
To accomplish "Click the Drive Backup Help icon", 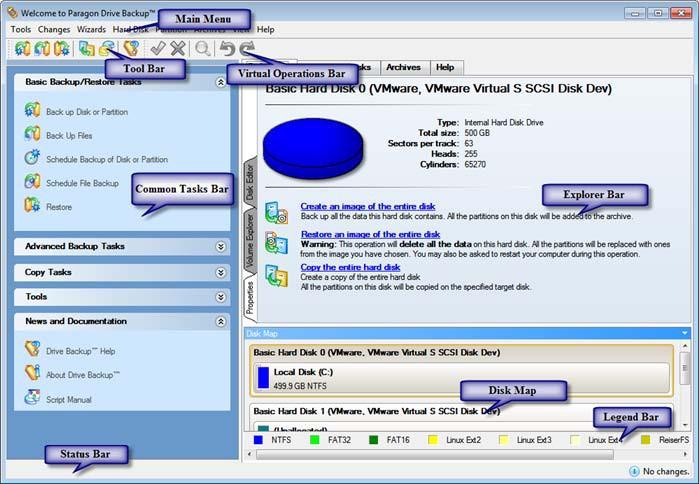I will (x=33, y=349).
